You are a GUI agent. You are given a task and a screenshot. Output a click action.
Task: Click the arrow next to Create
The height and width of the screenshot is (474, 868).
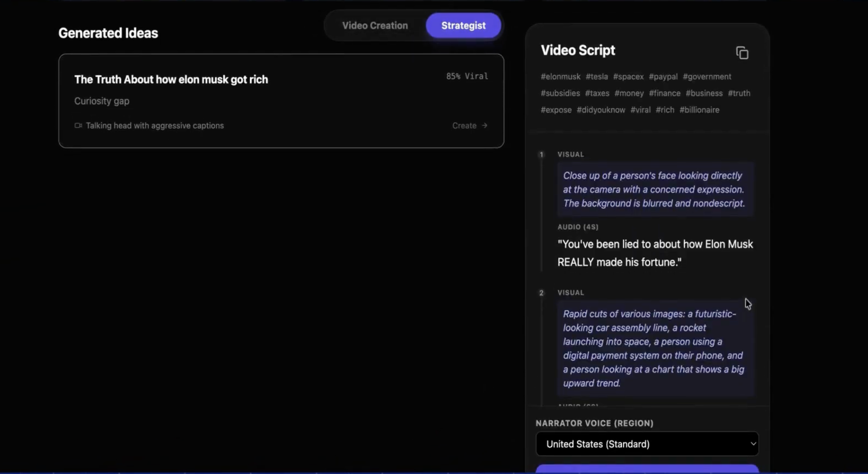coord(484,125)
